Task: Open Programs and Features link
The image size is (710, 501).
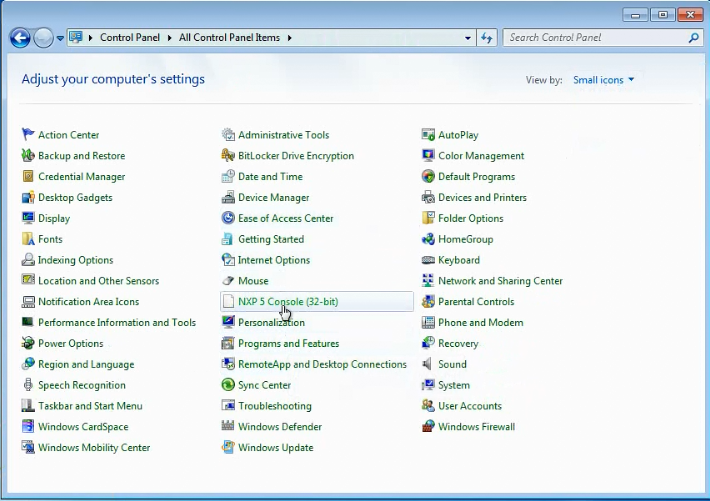Action: coord(288,343)
